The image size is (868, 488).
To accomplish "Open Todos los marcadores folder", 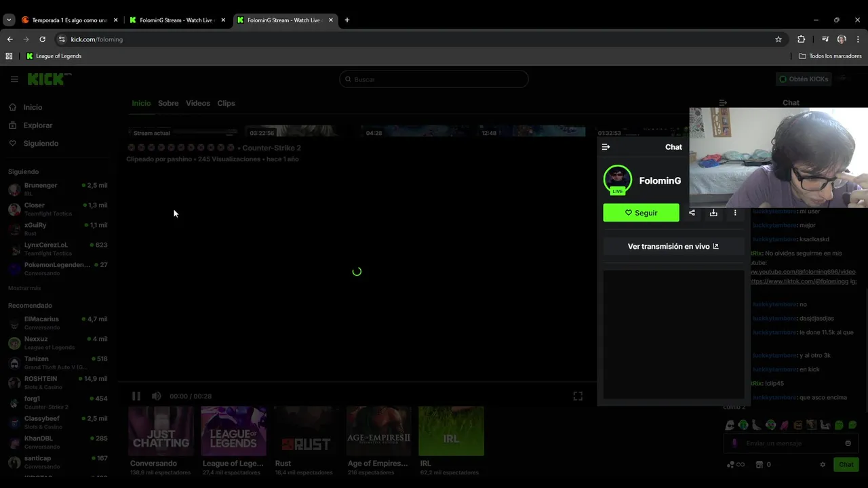I will click(830, 56).
